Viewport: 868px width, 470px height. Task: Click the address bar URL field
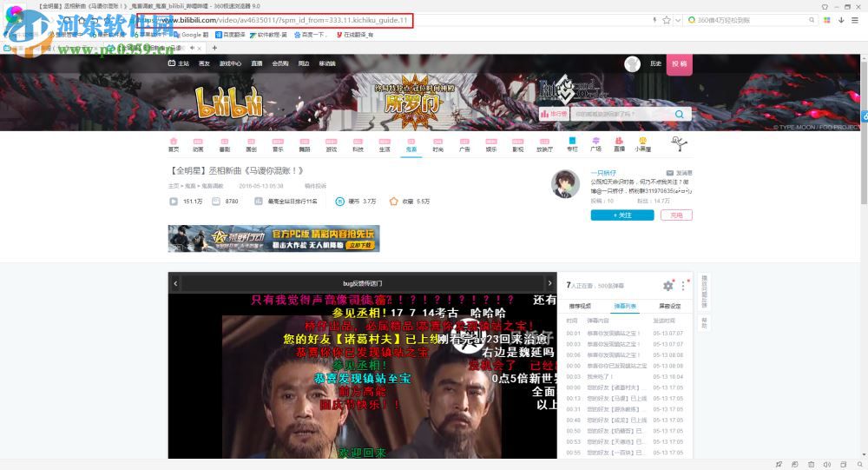pyautogui.click(x=274, y=21)
